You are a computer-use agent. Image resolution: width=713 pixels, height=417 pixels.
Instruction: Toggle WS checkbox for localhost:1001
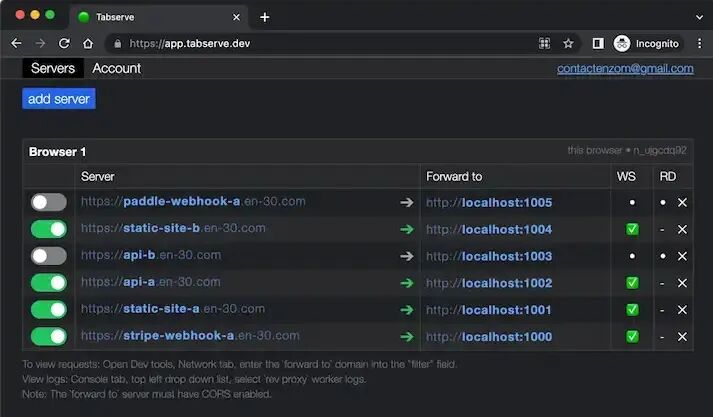coord(632,310)
